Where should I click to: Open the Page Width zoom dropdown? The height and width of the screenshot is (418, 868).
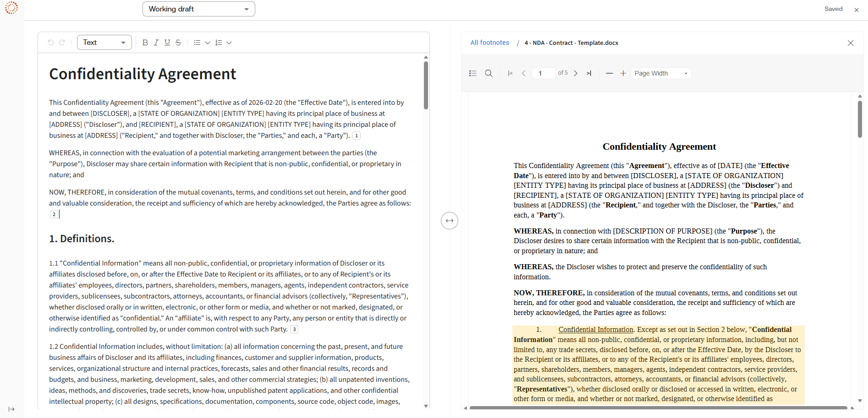click(x=660, y=73)
